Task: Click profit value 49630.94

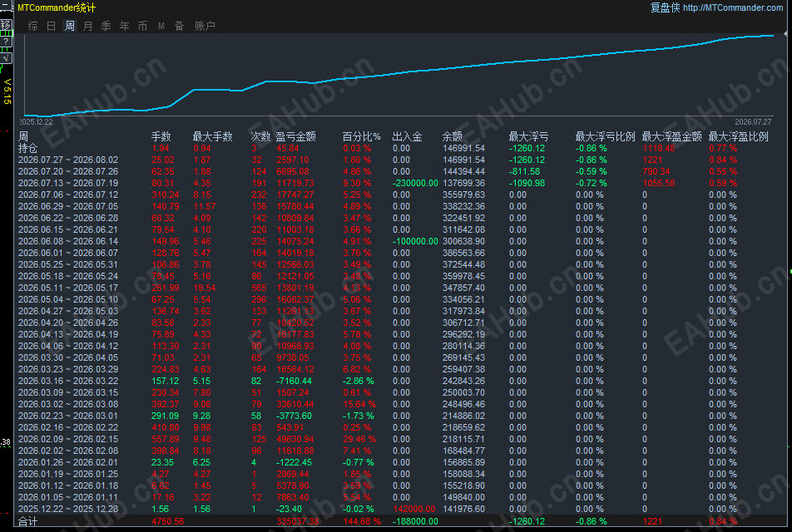Action: [295, 439]
